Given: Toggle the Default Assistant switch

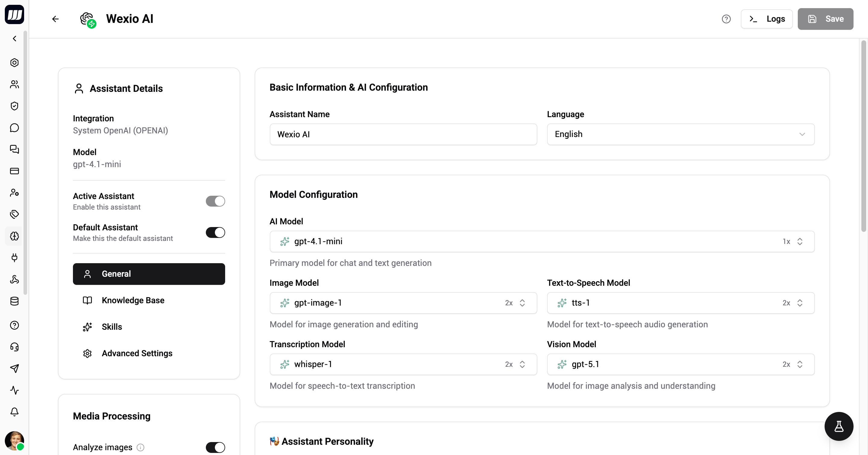Looking at the screenshot, I should 215,232.
